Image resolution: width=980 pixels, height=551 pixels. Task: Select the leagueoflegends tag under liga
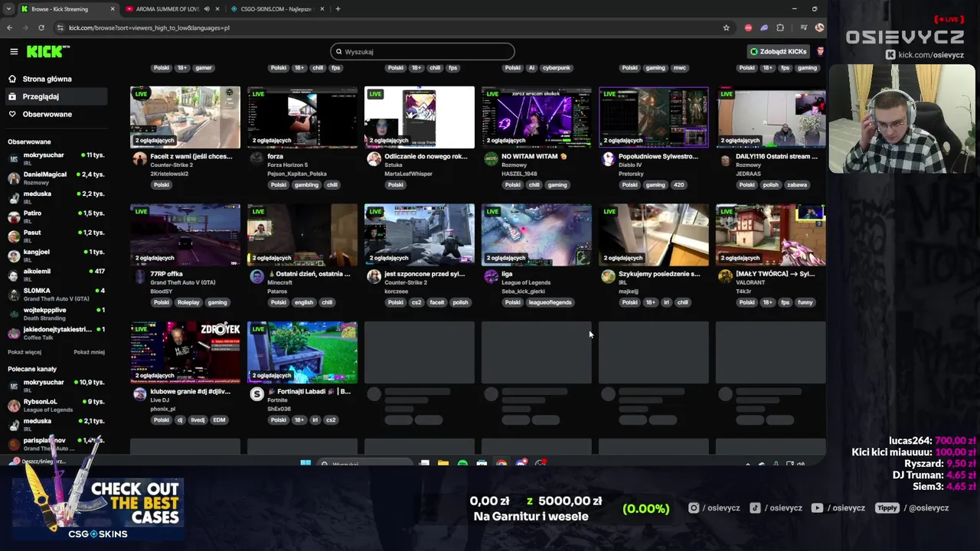coord(550,302)
